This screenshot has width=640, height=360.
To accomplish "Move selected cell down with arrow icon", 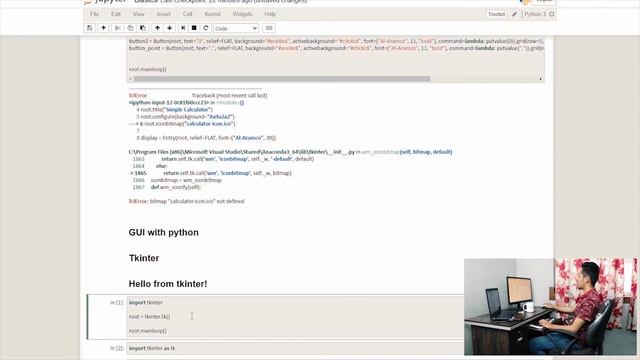I will pyautogui.click(x=169, y=28).
